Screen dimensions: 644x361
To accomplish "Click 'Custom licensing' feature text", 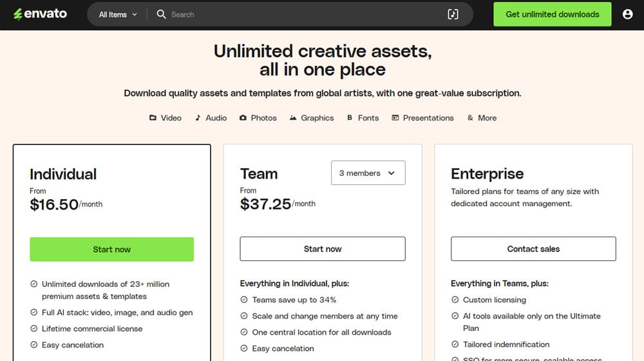I will (494, 300).
